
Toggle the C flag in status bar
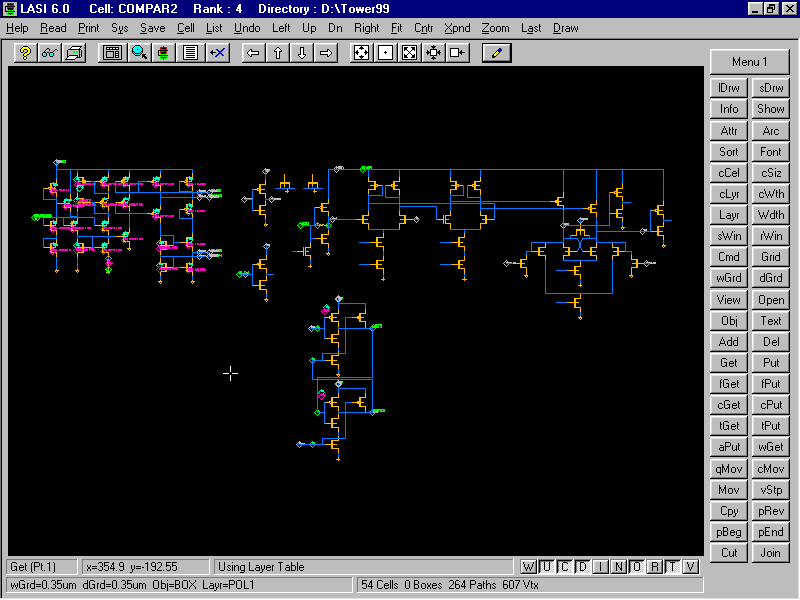564,567
